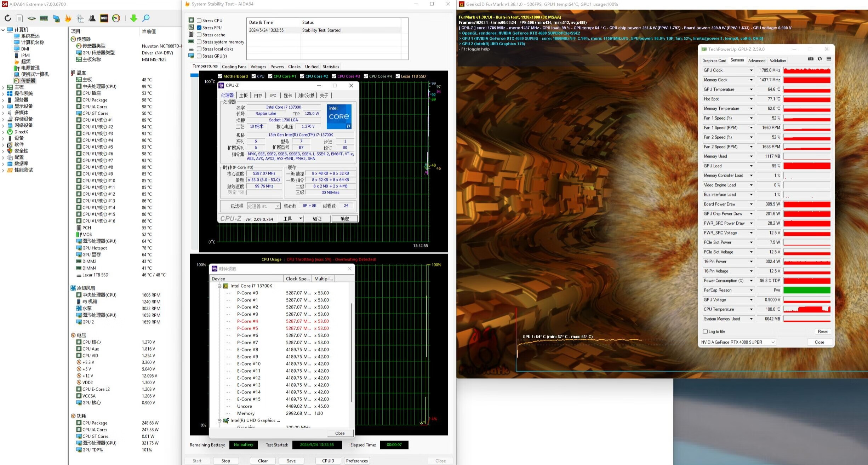This screenshot has height=465, width=868.
Task: Click the magnifier search icon in AIDA64 toolbar
Action: (x=146, y=18)
